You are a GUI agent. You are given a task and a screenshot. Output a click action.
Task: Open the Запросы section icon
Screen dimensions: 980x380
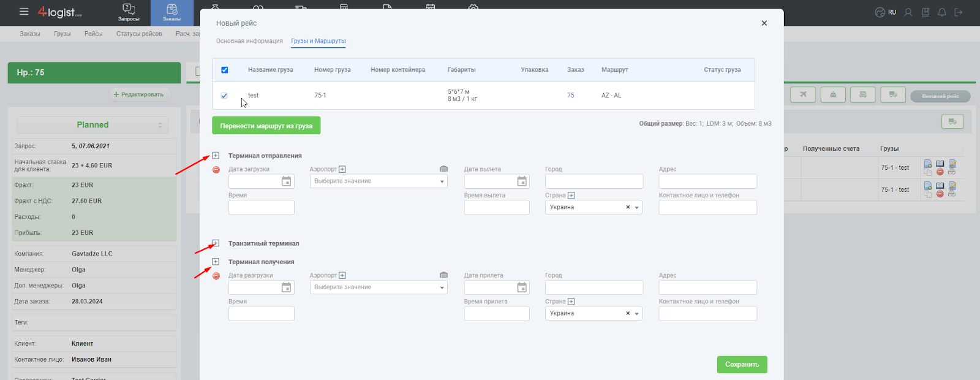129,12
